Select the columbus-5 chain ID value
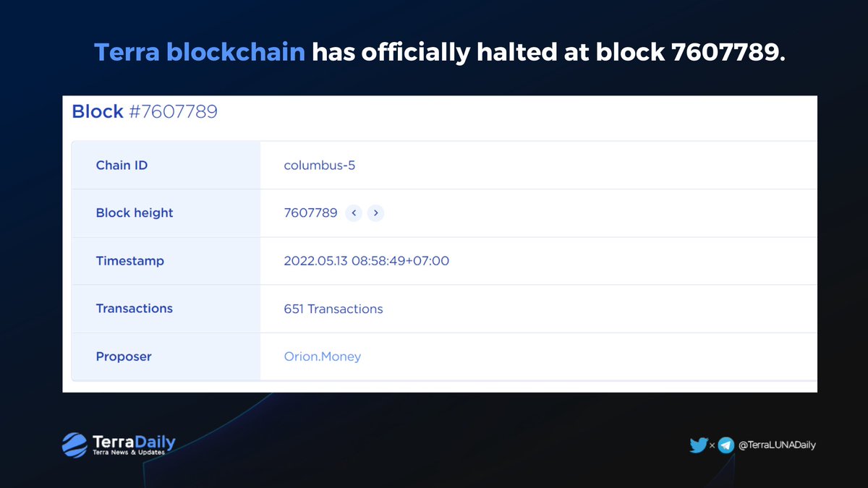 click(320, 166)
